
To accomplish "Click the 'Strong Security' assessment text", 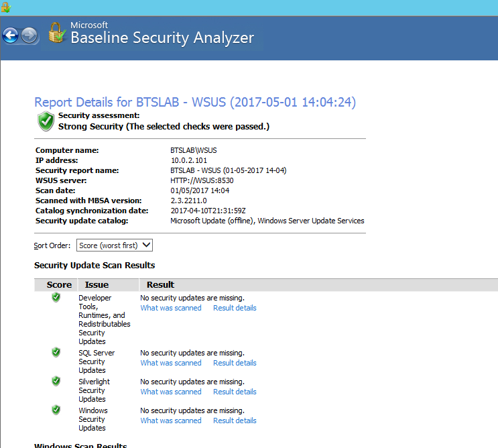I will [164, 127].
